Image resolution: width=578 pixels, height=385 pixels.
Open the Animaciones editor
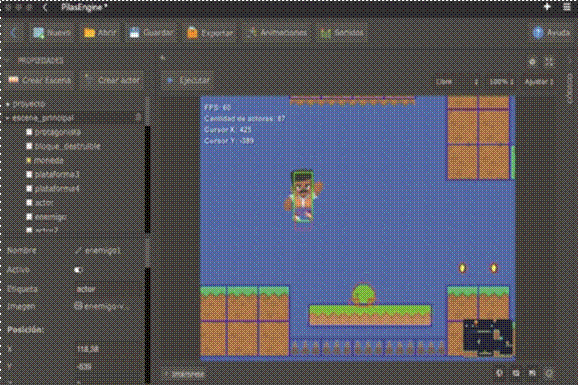(x=277, y=33)
